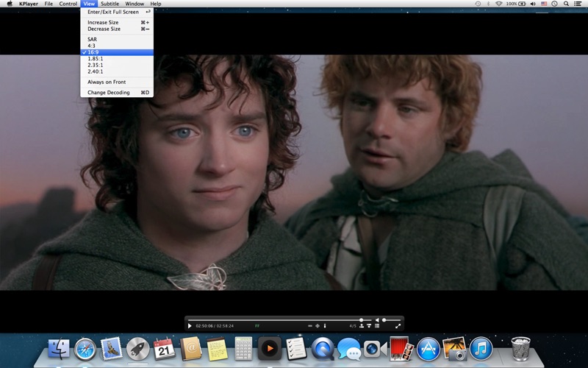Click the Wi-Fi status icon

pyautogui.click(x=499, y=4)
